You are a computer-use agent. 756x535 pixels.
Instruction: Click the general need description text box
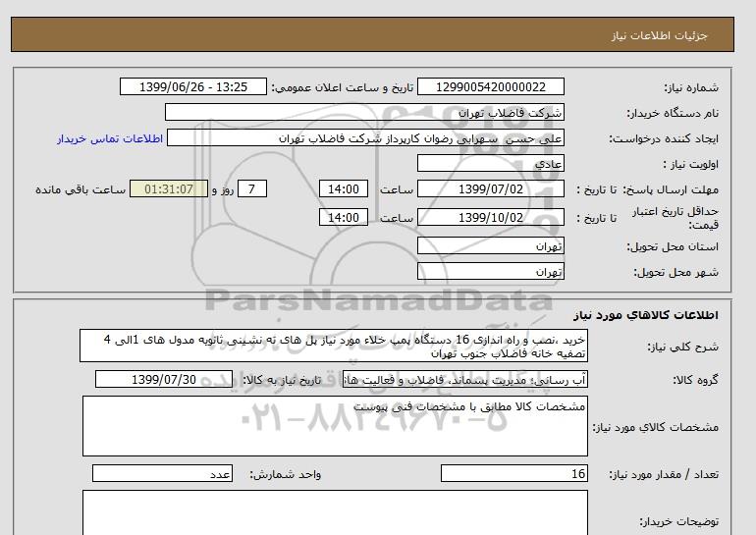(334, 347)
